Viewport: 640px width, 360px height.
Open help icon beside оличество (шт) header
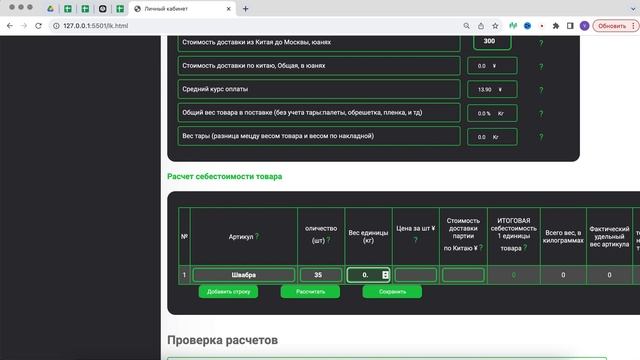328,240
